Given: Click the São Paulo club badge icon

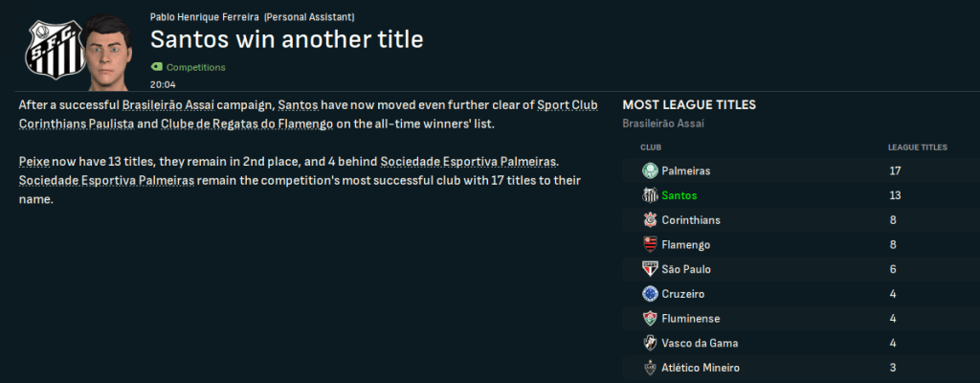Looking at the screenshot, I should coord(650,269).
